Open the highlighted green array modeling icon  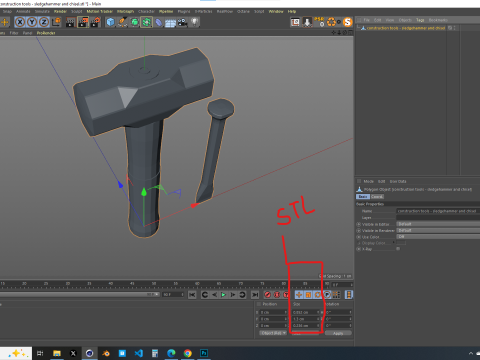coord(146,22)
